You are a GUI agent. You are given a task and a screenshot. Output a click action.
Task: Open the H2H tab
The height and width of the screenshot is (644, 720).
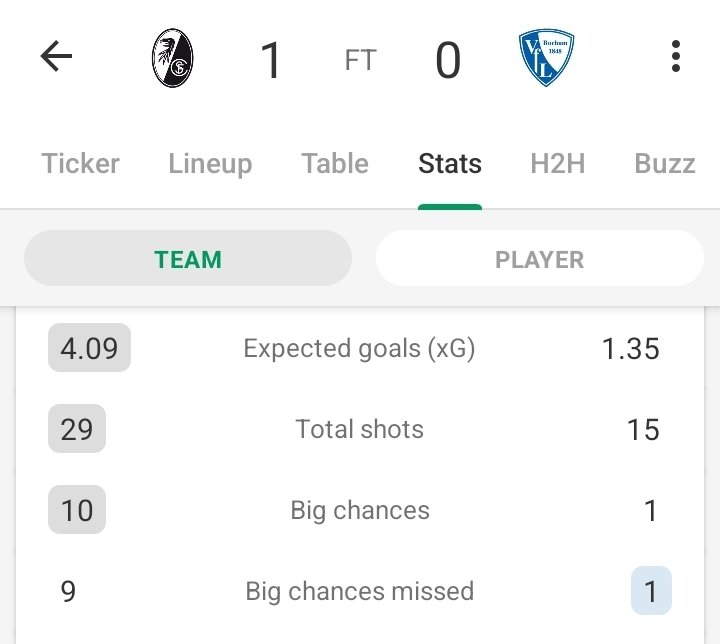click(558, 164)
